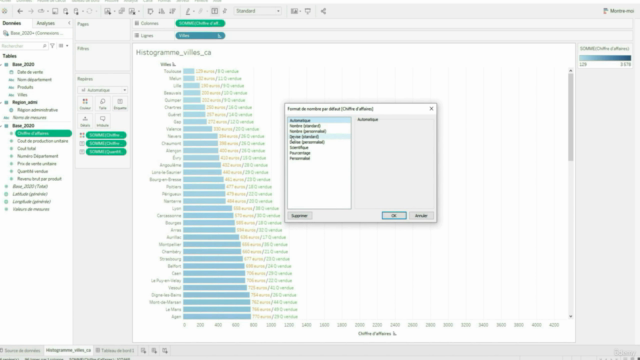Collapse the Region_admi table

pyautogui.click(x=1, y=102)
